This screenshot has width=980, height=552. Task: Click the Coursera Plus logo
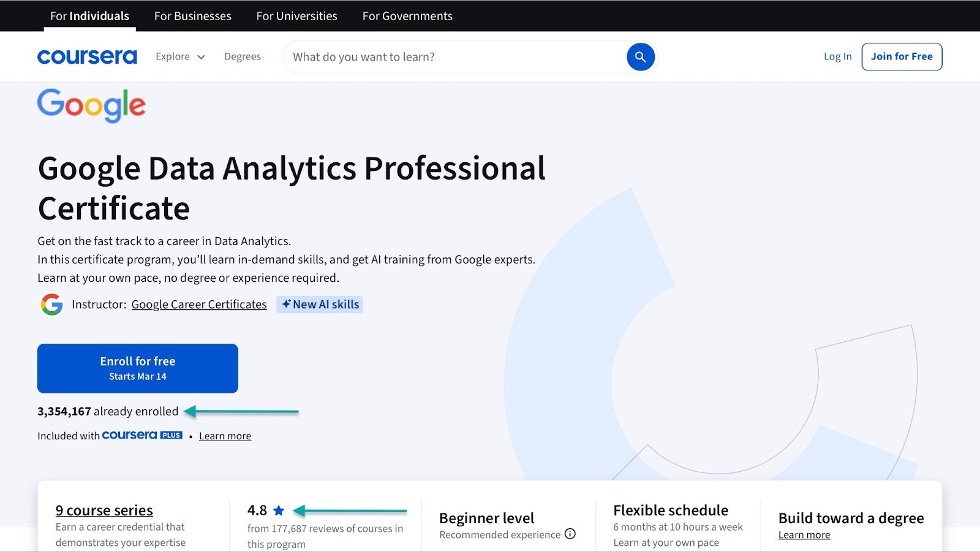(x=142, y=436)
